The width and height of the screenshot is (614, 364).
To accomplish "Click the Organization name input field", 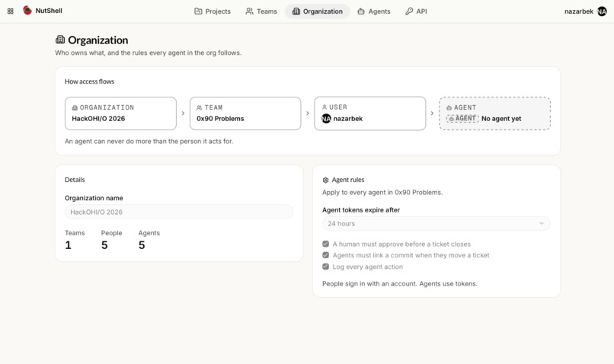I will (x=179, y=212).
